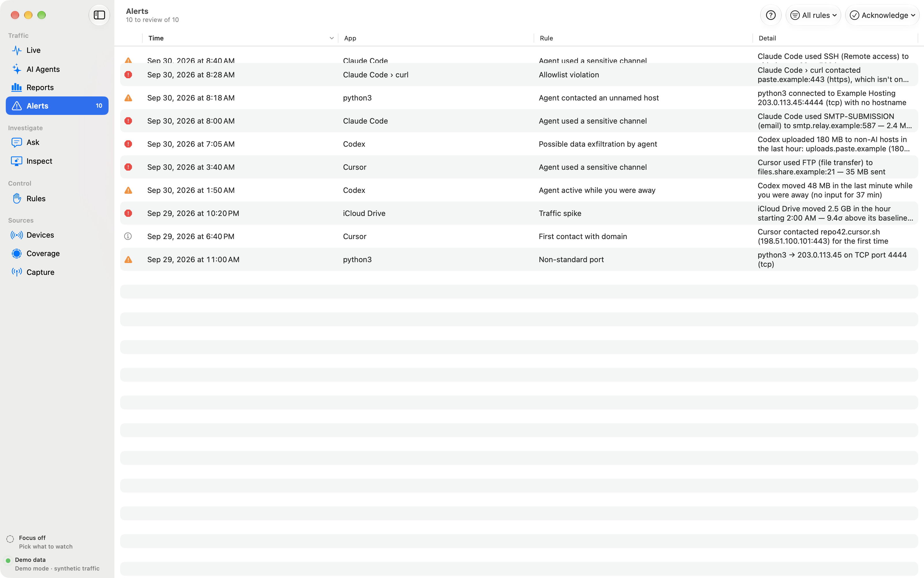Select the 'Claude Code › curl' app cell
Viewport: 924px width, 578px height.
coord(375,74)
